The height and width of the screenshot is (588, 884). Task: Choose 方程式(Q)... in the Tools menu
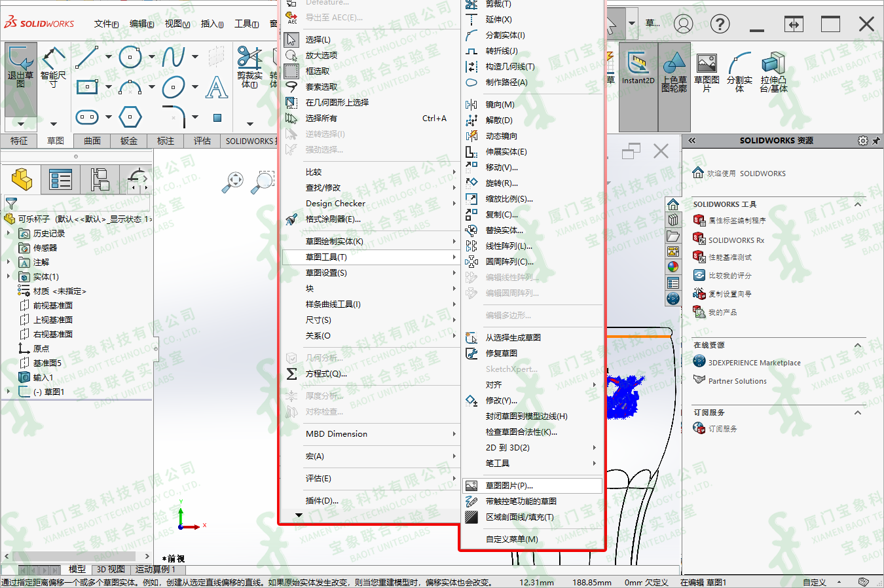pyautogui.click(x=371, y=374)
